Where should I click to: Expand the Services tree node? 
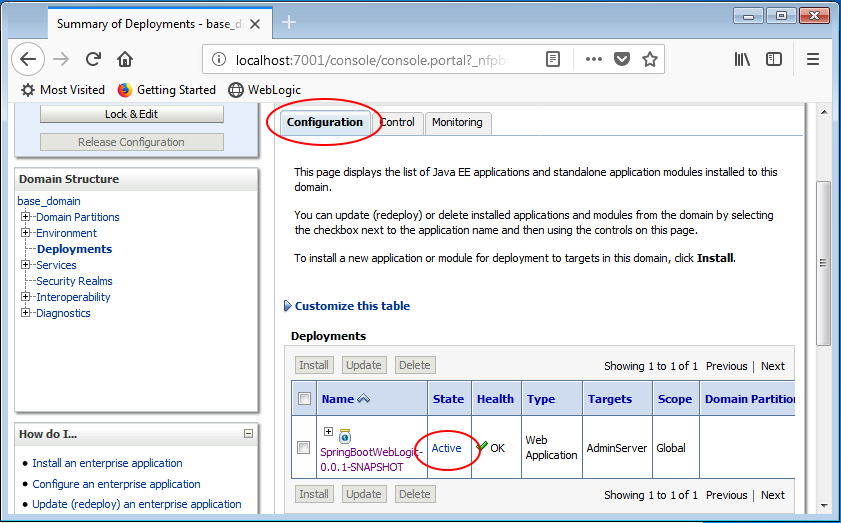click(x=25, y=264)
